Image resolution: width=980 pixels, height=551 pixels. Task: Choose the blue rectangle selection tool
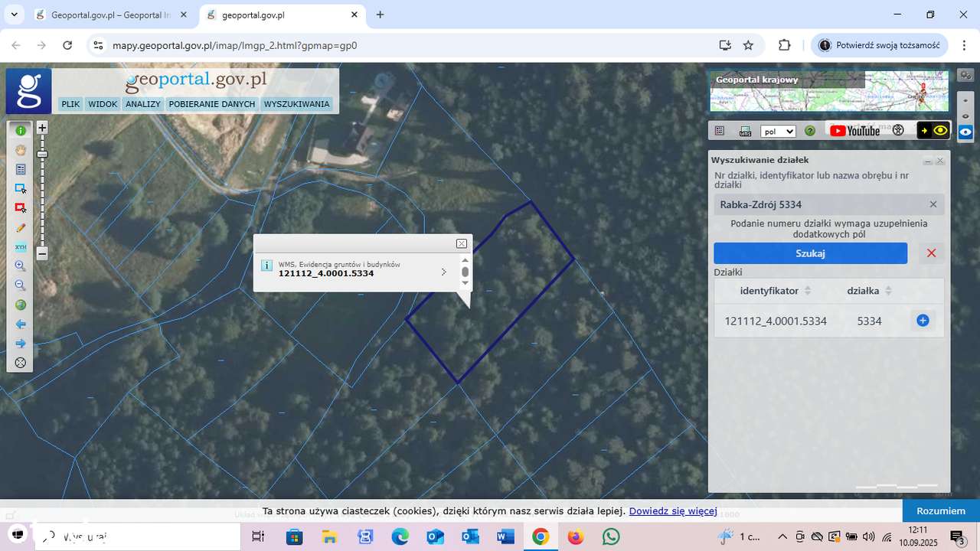[21, 188]
